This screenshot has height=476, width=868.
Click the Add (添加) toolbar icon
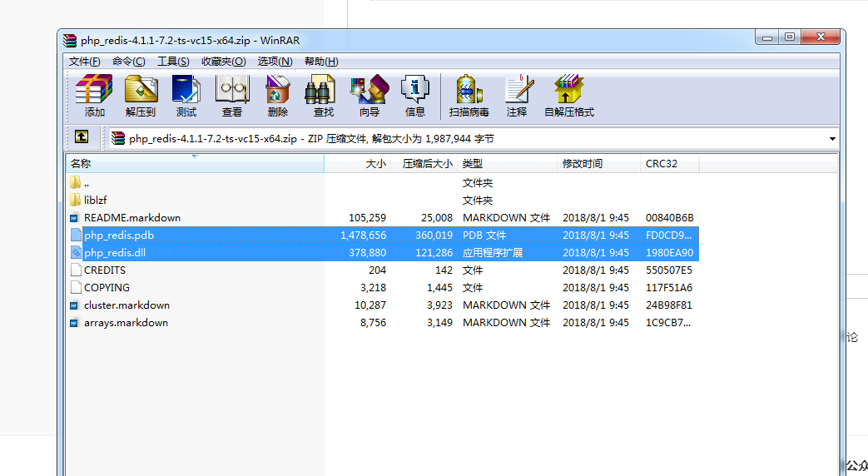click(x=94, y=89)
